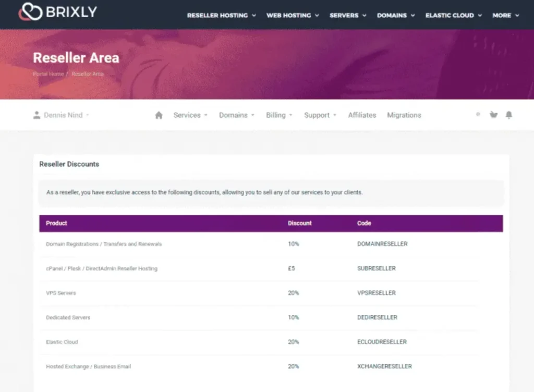Click the cPanel / Plesk / DirectAdmin Reseller Hosting row

click(x=271, y=268)
